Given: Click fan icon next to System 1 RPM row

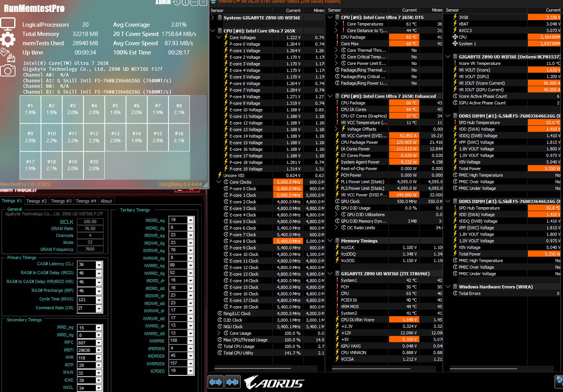Looking at the screenshot, I should [x=455, y=44].
